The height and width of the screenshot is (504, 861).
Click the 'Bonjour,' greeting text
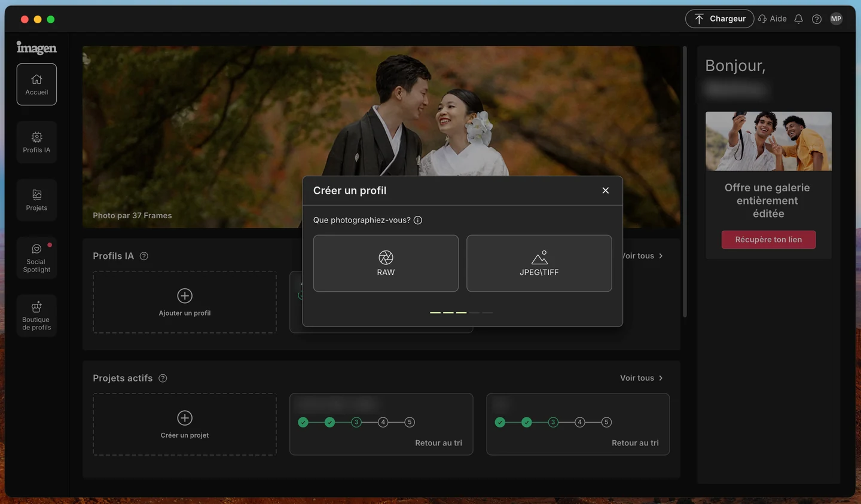click(735, 66)
